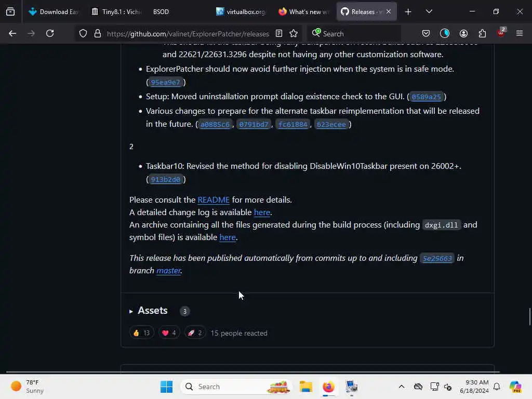
Task: React with rocket emoji
Action: (195, 333)
